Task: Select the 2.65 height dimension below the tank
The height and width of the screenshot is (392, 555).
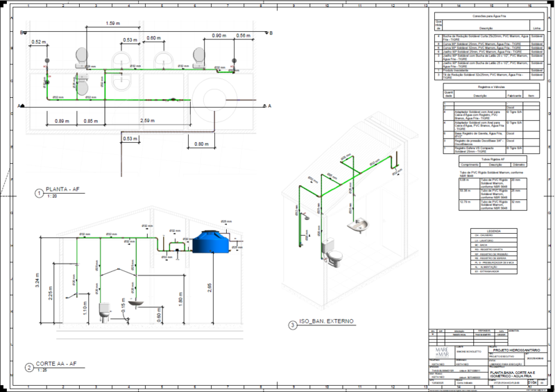Action: click(x=210, y=287)
